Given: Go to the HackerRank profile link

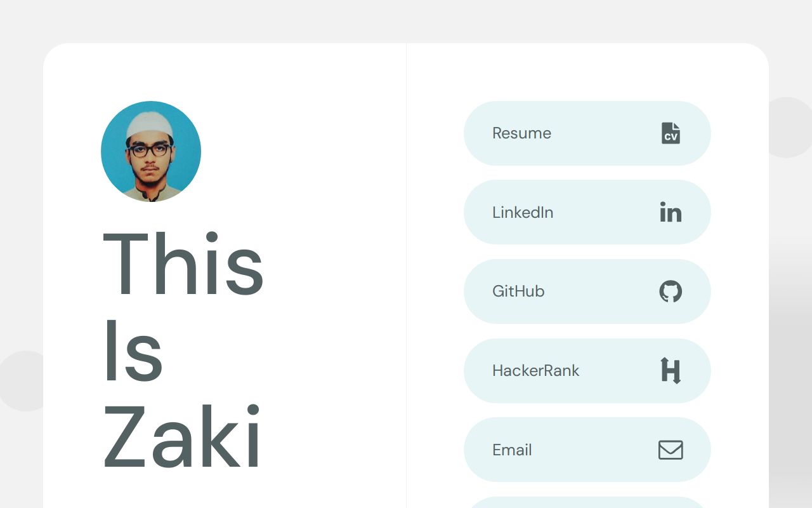Looking at the screenshot, I should point(587,371).
